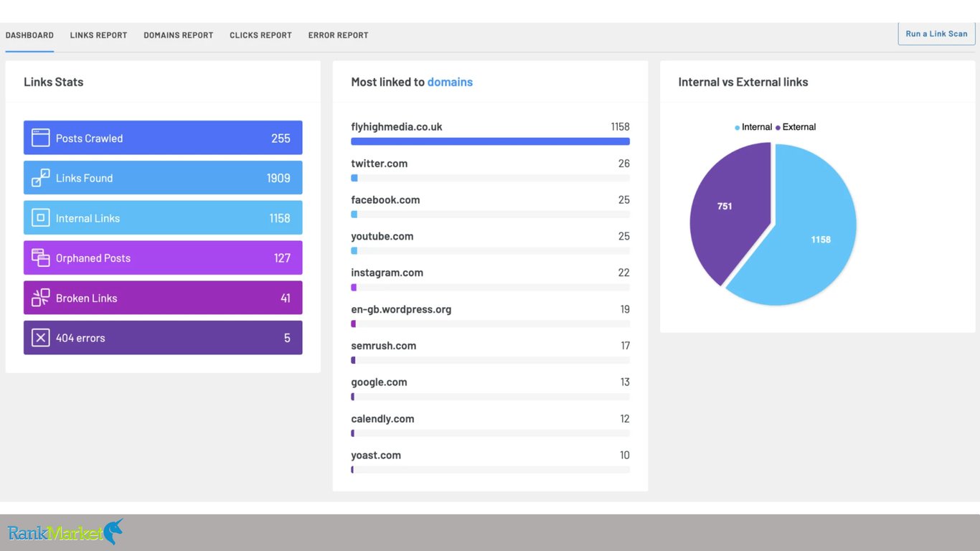This screenshot has height=551, width=980.
Task: Select the yoast.com domain name
Action: tap(376, 456)
